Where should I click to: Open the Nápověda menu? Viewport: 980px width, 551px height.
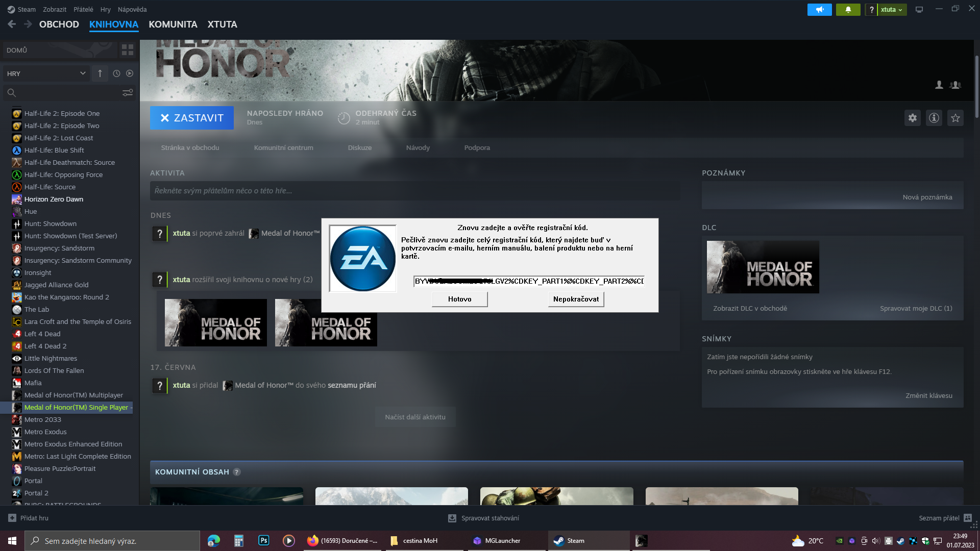132,10
